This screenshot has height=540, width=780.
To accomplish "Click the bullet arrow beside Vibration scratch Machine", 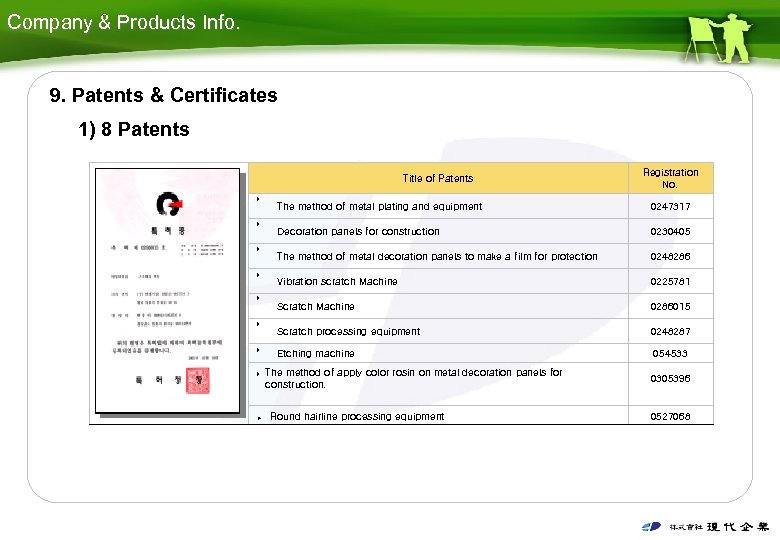I will coord(258,274).
